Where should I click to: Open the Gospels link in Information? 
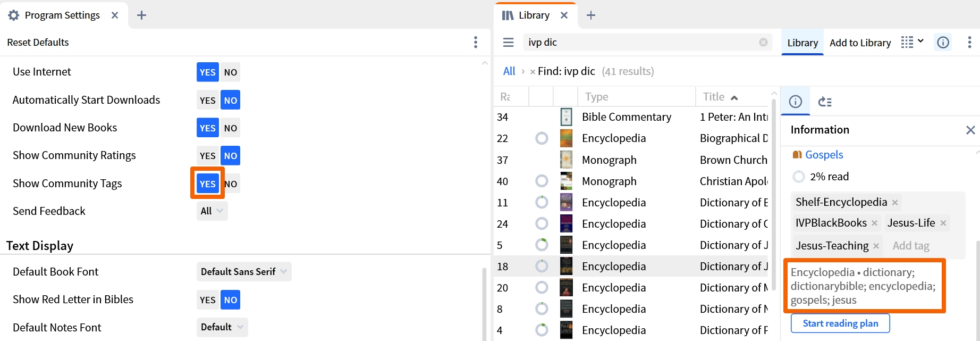coord(824,155)
